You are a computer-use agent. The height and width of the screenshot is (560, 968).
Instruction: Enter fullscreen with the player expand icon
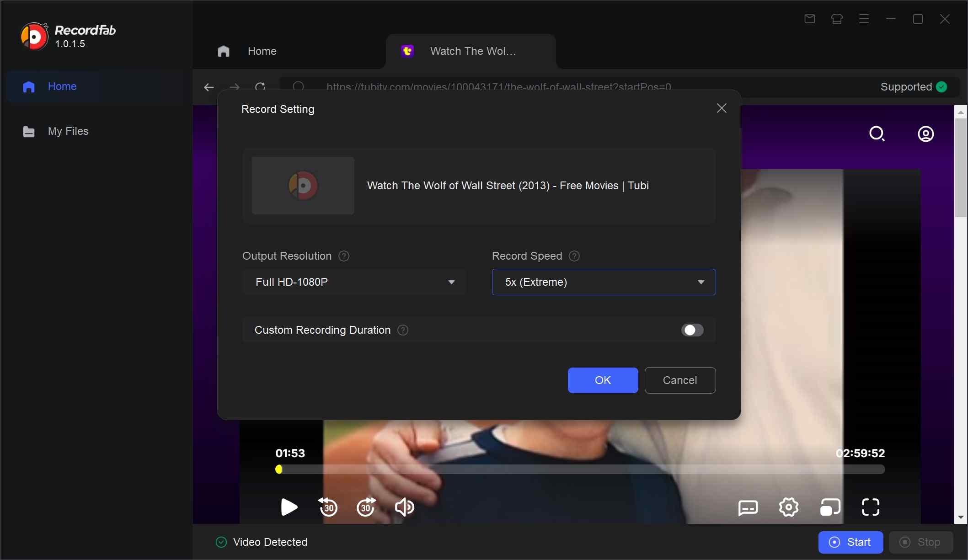click(x=871, y=507)
